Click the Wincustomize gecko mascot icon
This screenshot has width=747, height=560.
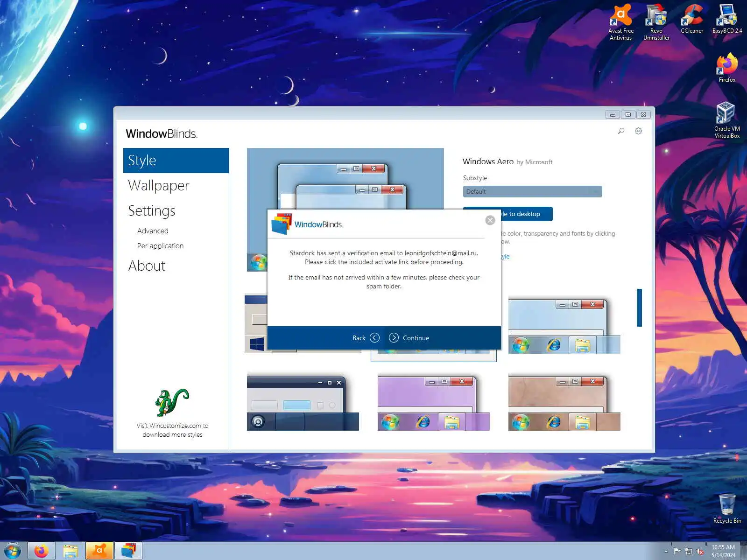(x=172, y=402)
